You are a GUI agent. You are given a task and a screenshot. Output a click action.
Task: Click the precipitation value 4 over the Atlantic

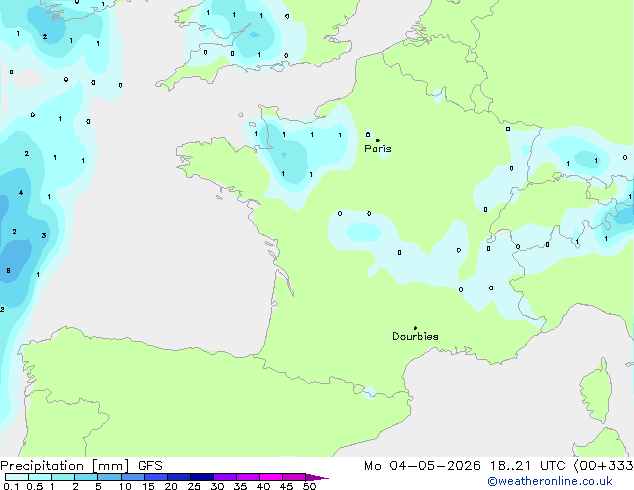(x=21, y=192)
